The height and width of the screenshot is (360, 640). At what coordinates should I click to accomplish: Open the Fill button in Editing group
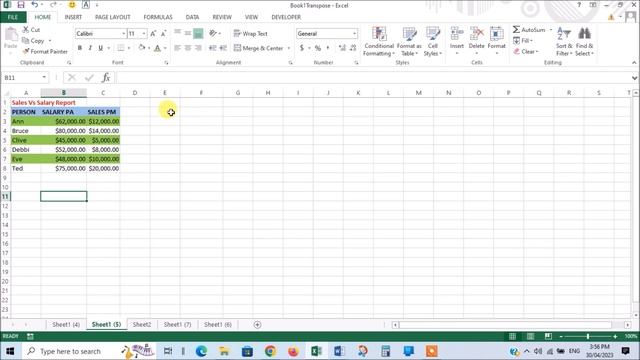[523, 40]
